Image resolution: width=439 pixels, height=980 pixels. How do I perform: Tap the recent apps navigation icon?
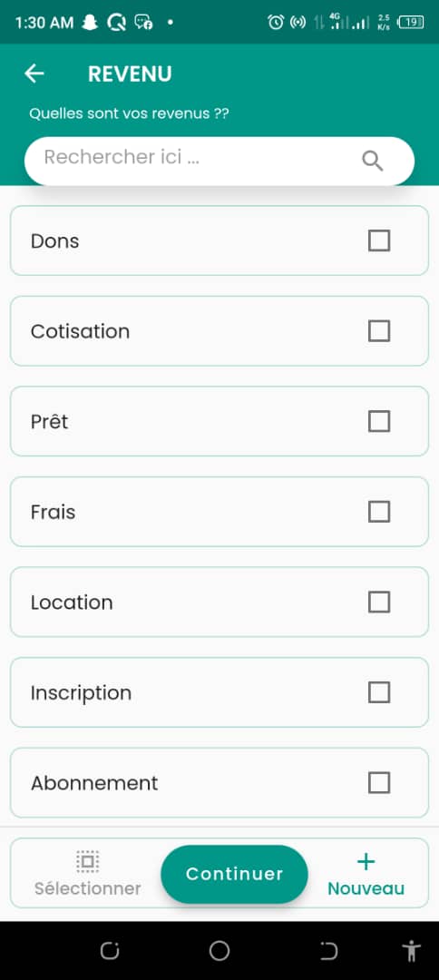pyautogui.click(x=109, y=951)
